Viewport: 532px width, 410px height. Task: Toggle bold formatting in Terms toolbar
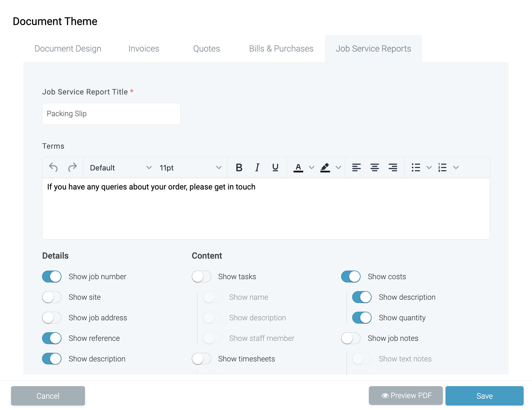239,167
